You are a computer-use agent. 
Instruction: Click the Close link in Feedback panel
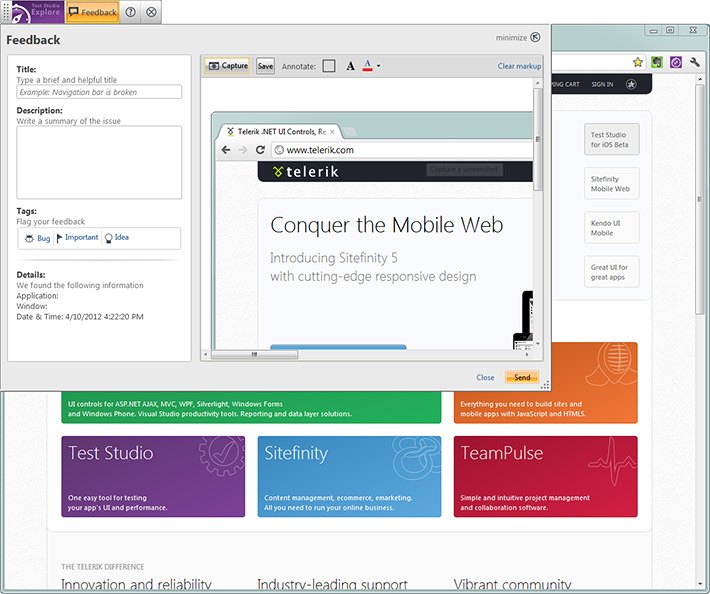point(485,377)
